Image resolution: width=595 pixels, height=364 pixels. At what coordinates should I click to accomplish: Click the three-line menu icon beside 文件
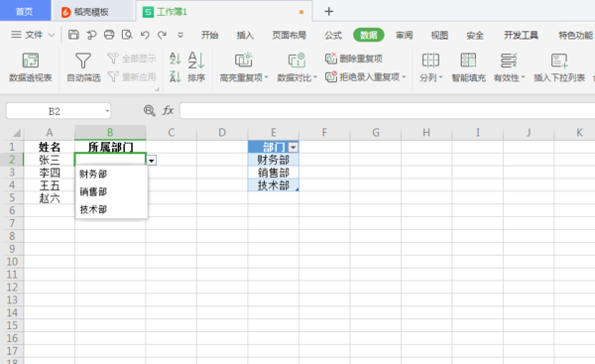16,35
